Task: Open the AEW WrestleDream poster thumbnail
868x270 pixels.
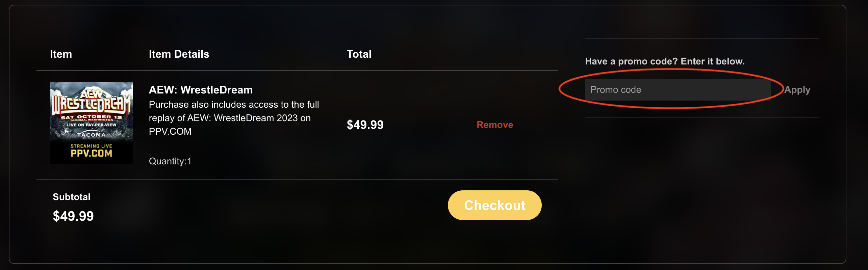Action: tap(91, 123)
